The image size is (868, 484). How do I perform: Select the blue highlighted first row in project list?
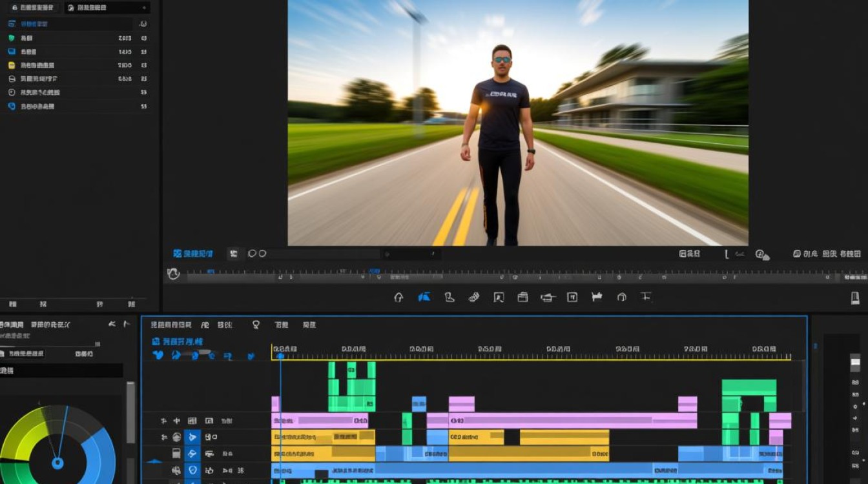[x=34, y=24]
